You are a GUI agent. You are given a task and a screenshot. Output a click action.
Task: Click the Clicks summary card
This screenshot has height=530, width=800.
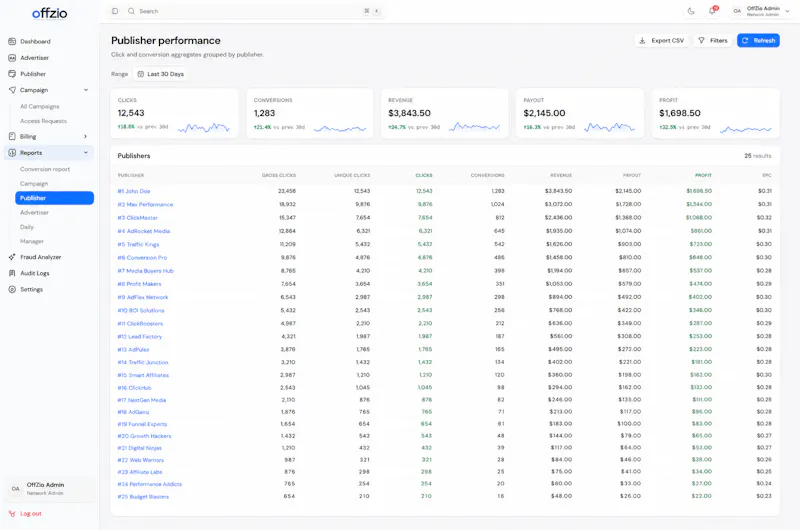(174, 113)
